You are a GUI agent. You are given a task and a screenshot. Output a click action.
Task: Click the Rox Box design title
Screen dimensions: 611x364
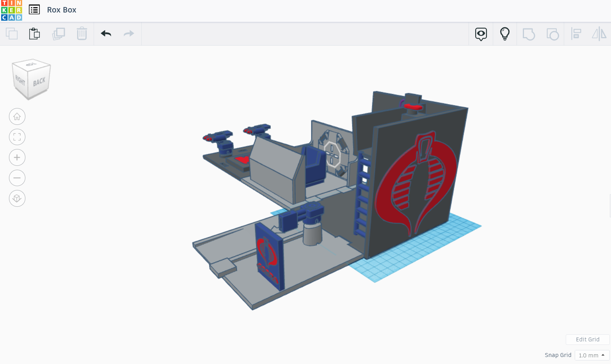pyautogui.click(x=62, y=10)
